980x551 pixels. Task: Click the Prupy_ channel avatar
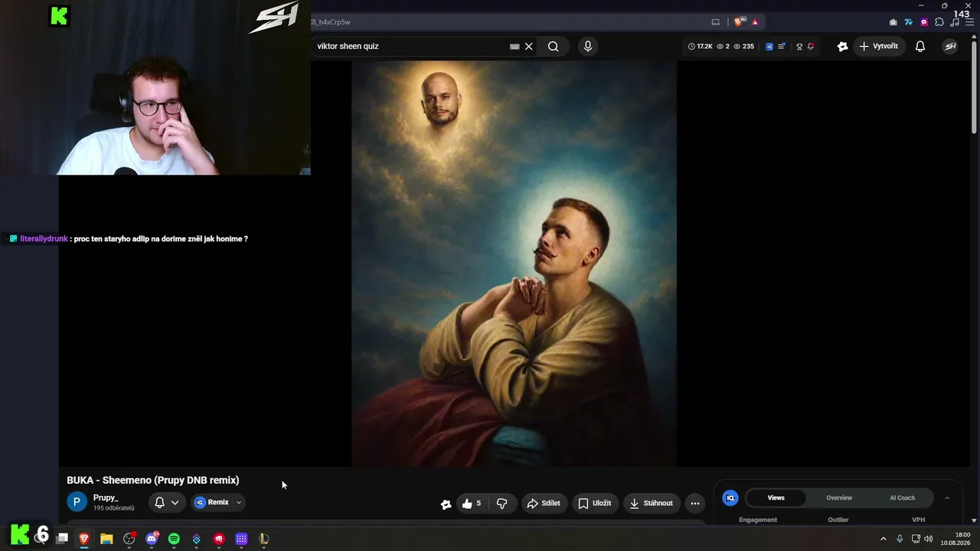coord(77,502)
